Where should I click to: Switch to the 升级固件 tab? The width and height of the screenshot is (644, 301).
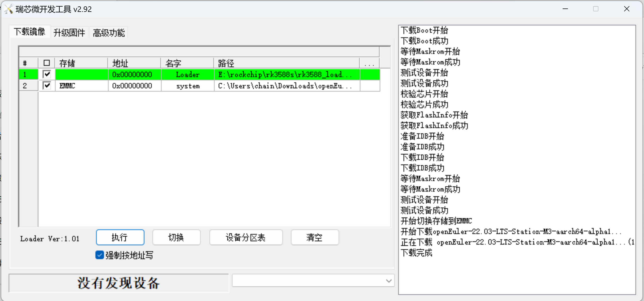[69, 33]
